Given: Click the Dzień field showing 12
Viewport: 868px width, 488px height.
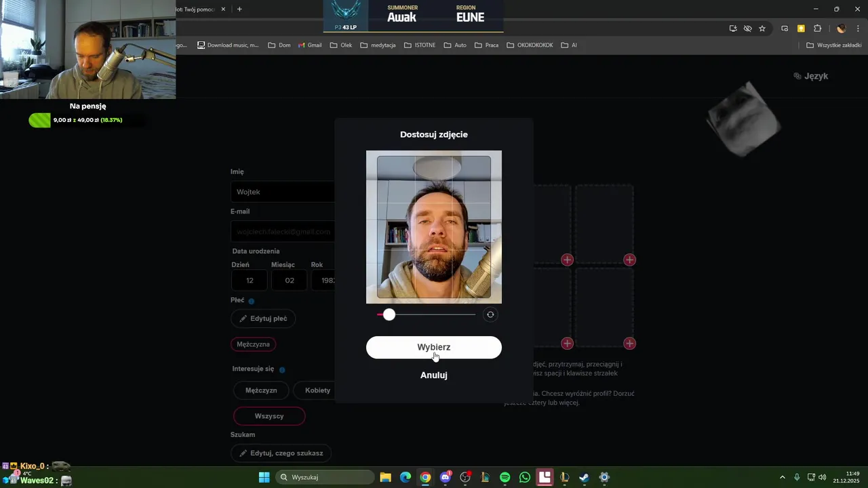Looking at the screenshot, I should click(x=250, y=281).
